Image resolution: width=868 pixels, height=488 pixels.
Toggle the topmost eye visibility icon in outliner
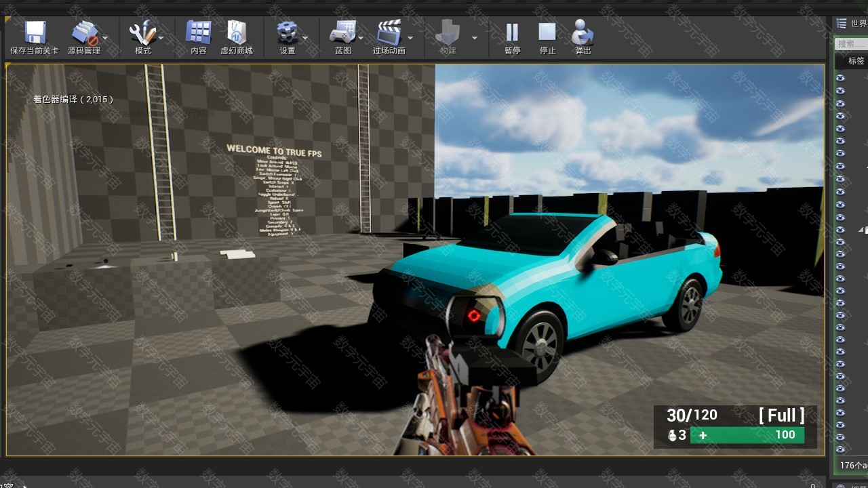coord(840,78)
